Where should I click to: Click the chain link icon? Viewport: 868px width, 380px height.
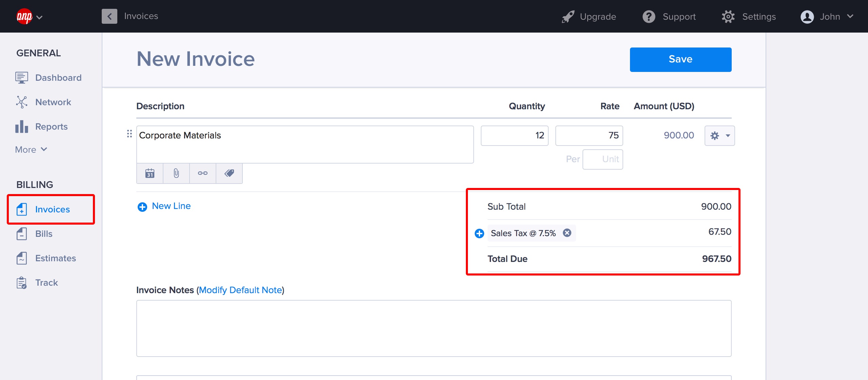[x=202, y=173]
